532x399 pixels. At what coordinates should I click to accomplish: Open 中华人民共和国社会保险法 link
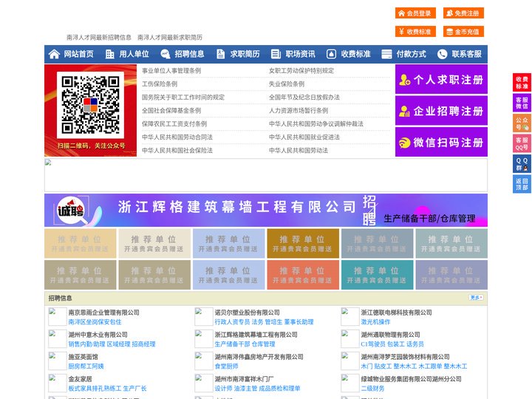(177, 150)
